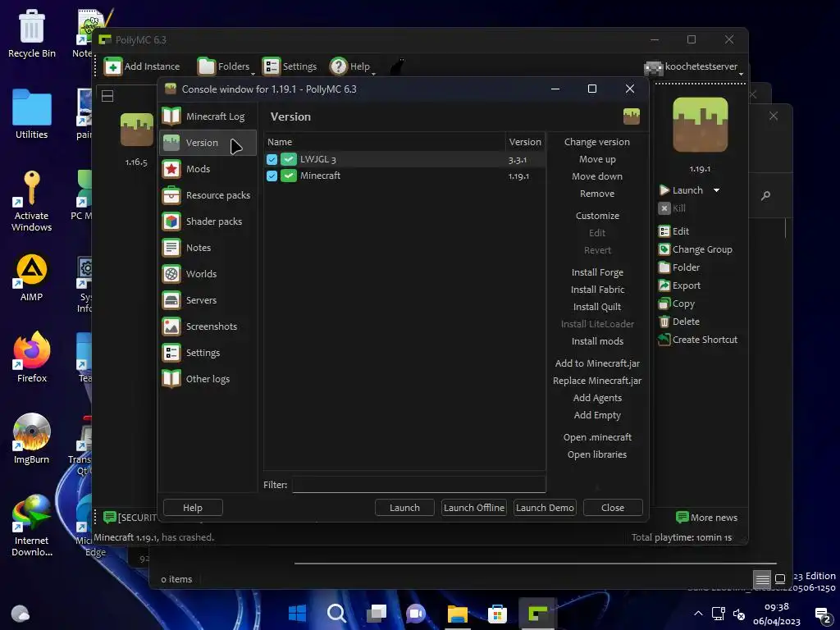Click Move down

pyautogui.click(x=597, y=176)
